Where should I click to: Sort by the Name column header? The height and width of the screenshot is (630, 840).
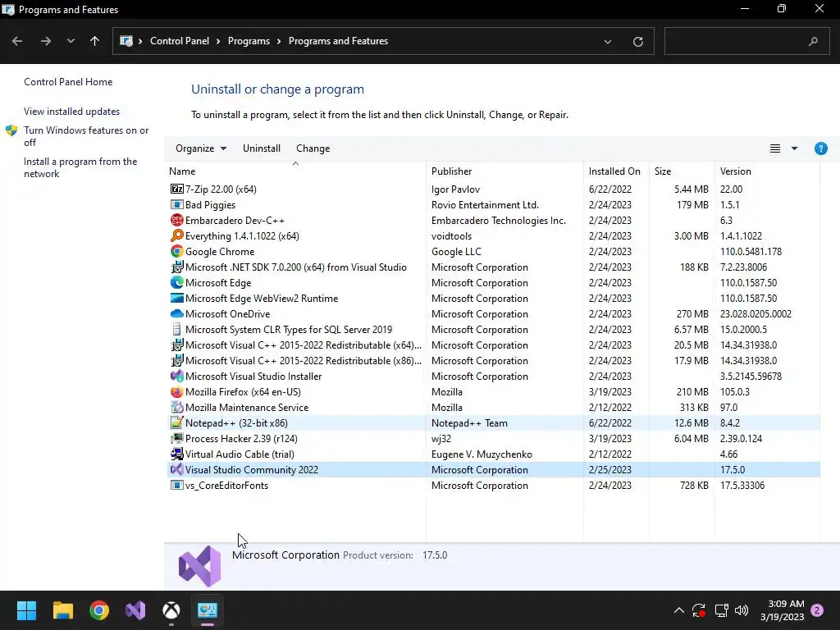coord(295,171)
